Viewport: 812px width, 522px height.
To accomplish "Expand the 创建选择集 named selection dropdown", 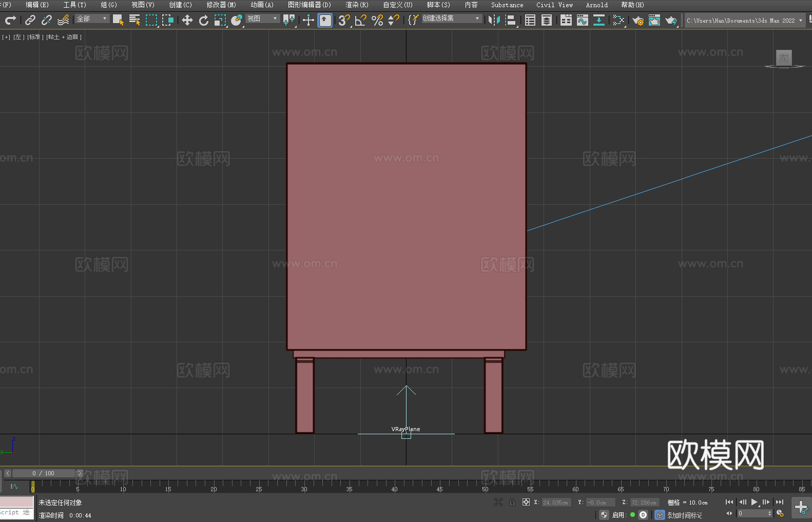I will [452, 18].
